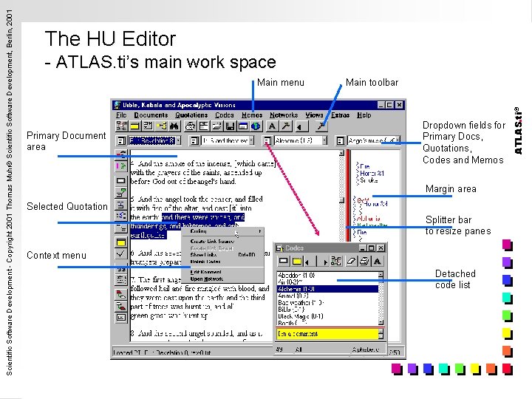Click the blue window toolbar icon
This screenshot has width=532, height=399.
coord(243,126)
